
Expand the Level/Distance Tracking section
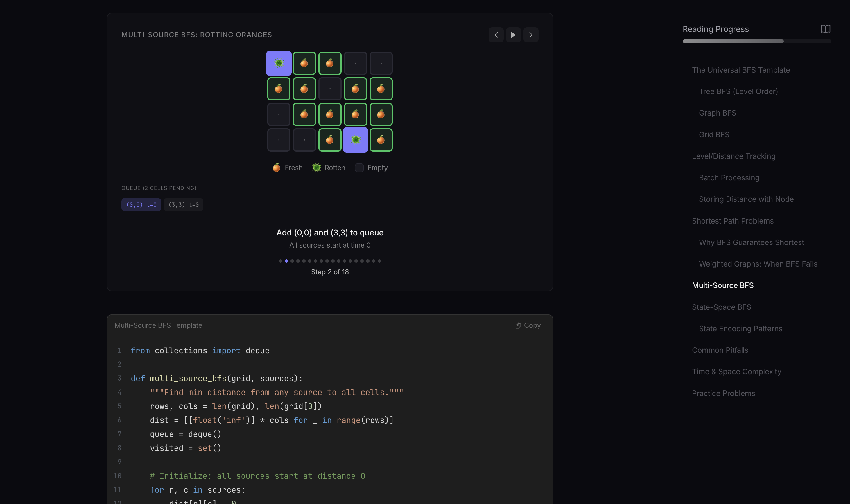click(734, 156)
